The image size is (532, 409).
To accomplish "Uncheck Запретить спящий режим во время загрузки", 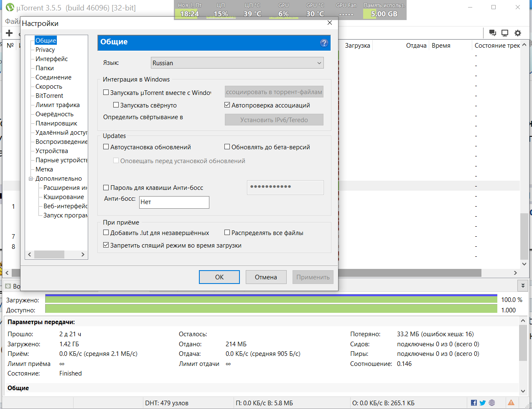I will (x=106, y=245).
